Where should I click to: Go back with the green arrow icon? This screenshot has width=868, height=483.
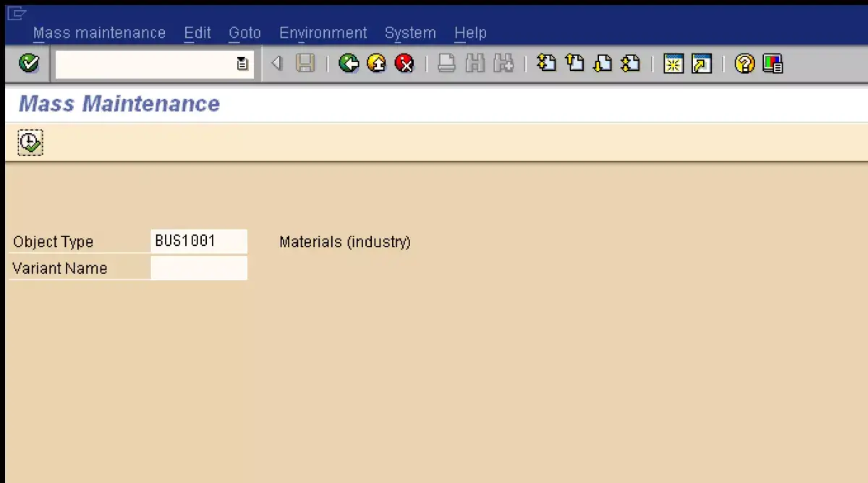349,64
